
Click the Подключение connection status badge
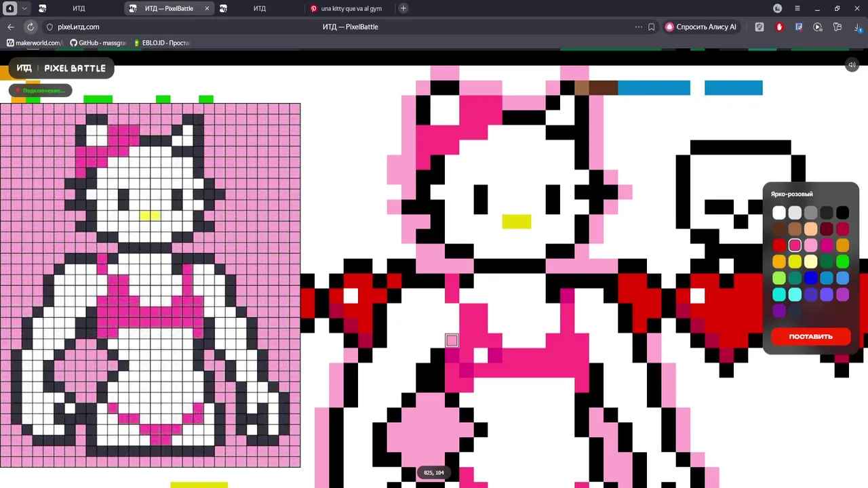click(x=41, y=90)
